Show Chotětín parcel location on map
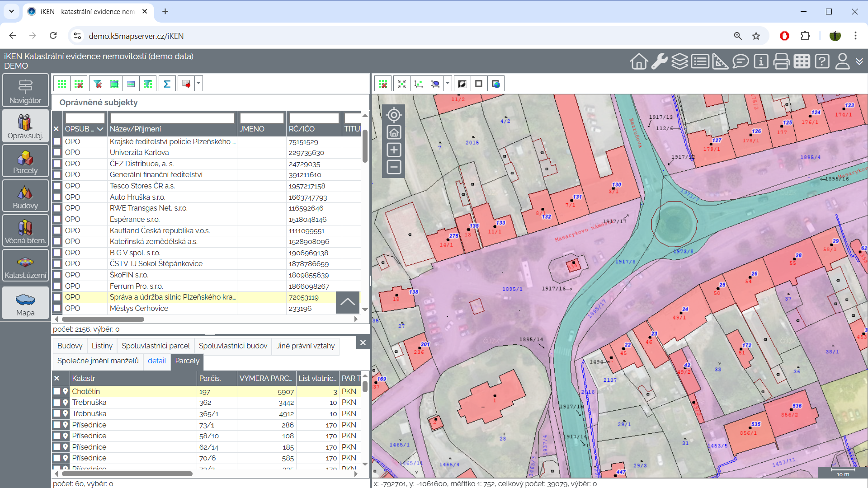 point(66,391)
